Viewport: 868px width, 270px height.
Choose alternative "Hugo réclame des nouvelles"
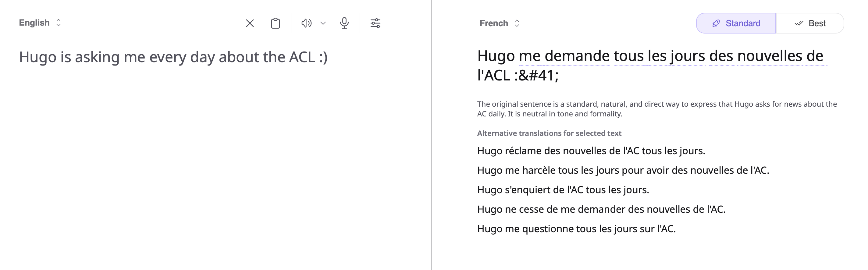591,151
